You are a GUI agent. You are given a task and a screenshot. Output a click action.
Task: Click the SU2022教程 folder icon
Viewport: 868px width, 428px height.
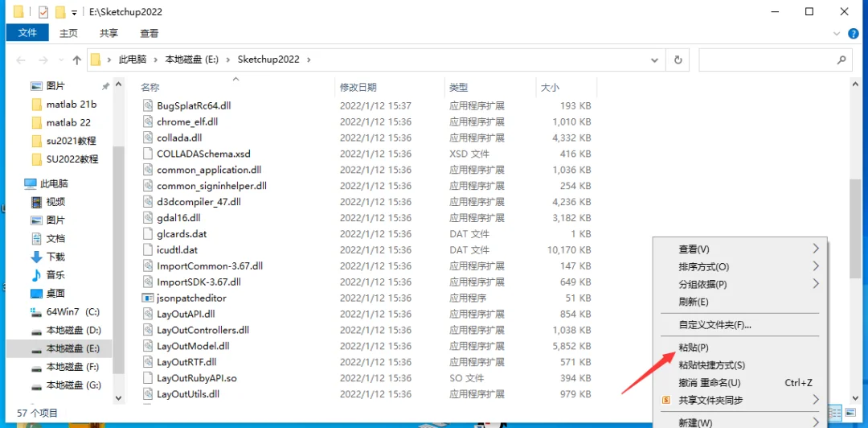pos(37,159)
